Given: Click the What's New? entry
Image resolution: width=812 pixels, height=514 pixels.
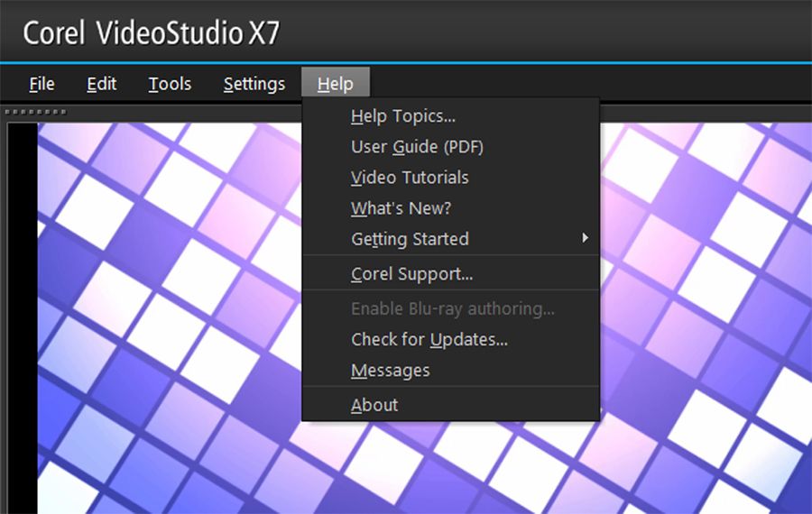Looking at the screenshot, I should [401, 208].
